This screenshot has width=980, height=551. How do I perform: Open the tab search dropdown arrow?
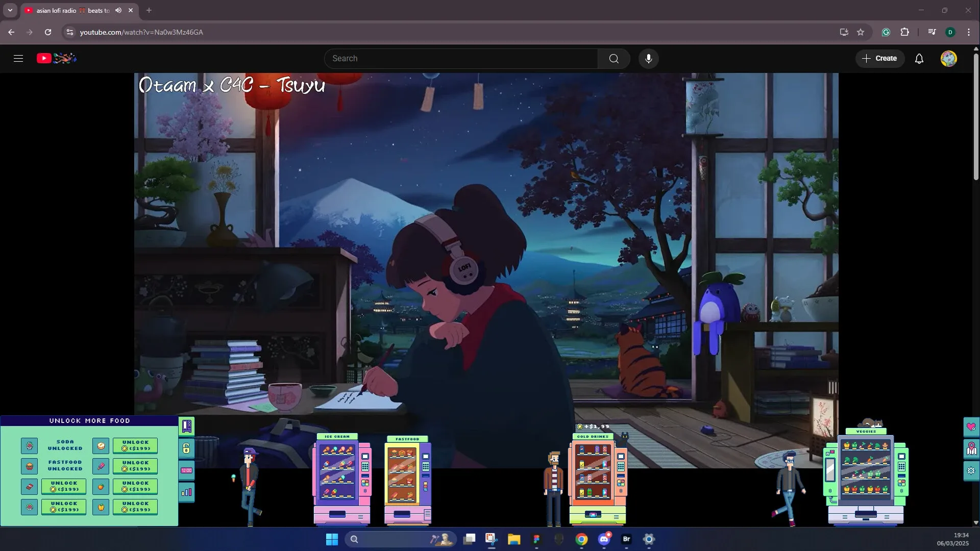(10, 10)
